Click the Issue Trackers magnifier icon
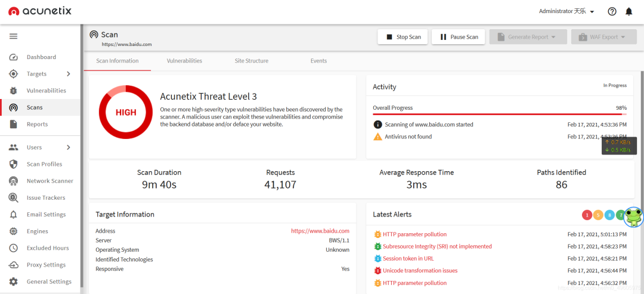 click(14, 198)
